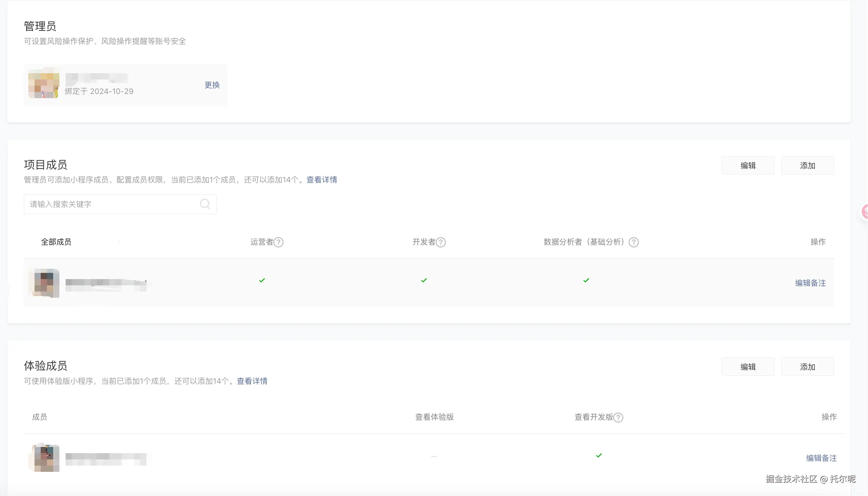
Task: Click 编辑备注 for the experience member
Action: (821, 458)
